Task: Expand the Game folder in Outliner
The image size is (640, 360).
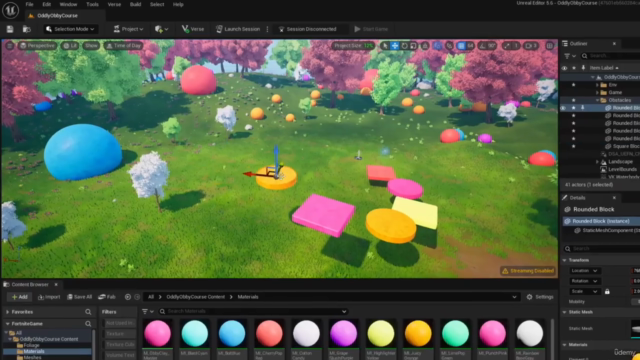Action: click(598, 93)
